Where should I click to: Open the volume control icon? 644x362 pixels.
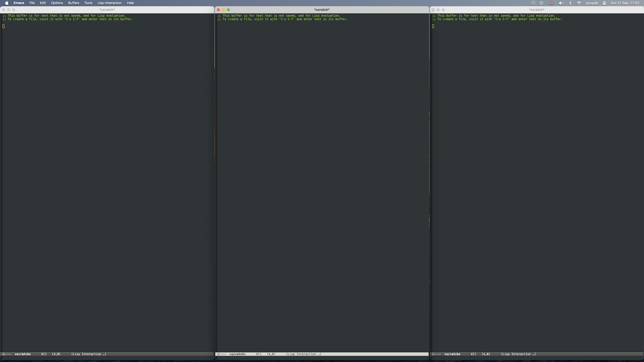pyautogui.click(x=561, y=3)
